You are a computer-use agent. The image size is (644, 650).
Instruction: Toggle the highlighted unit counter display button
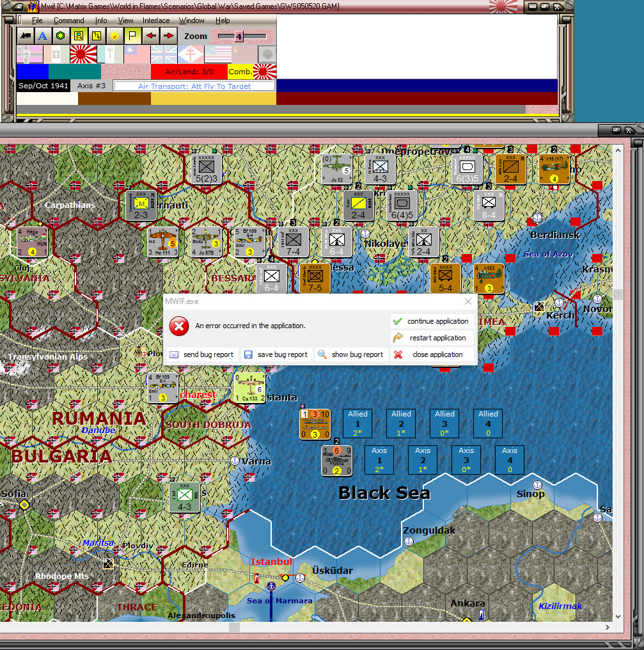(x=78, y=36)
